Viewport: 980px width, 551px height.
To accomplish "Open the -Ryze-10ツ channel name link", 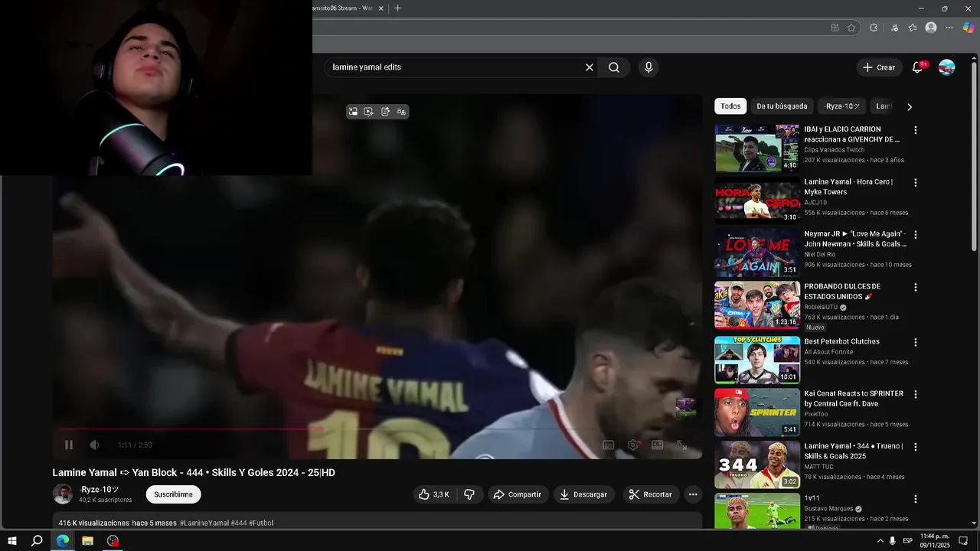I will (x=100, y=490).
